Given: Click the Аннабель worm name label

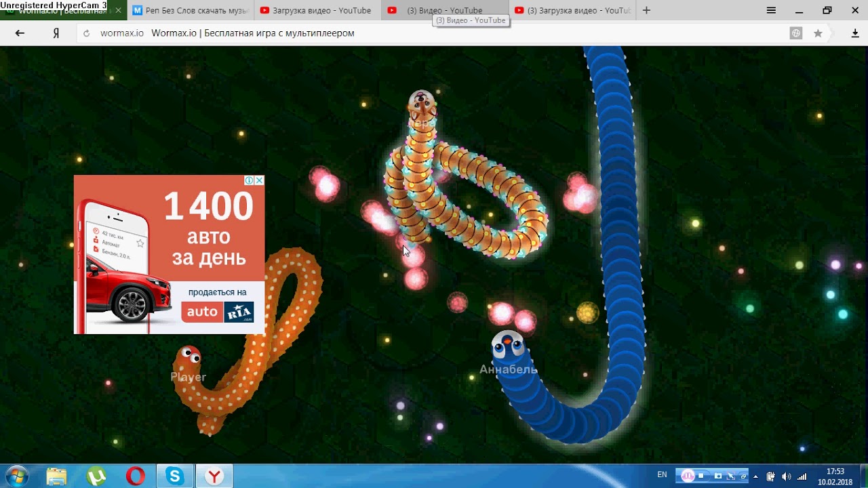Looking at the screenshot, I should tap(509, 369).
